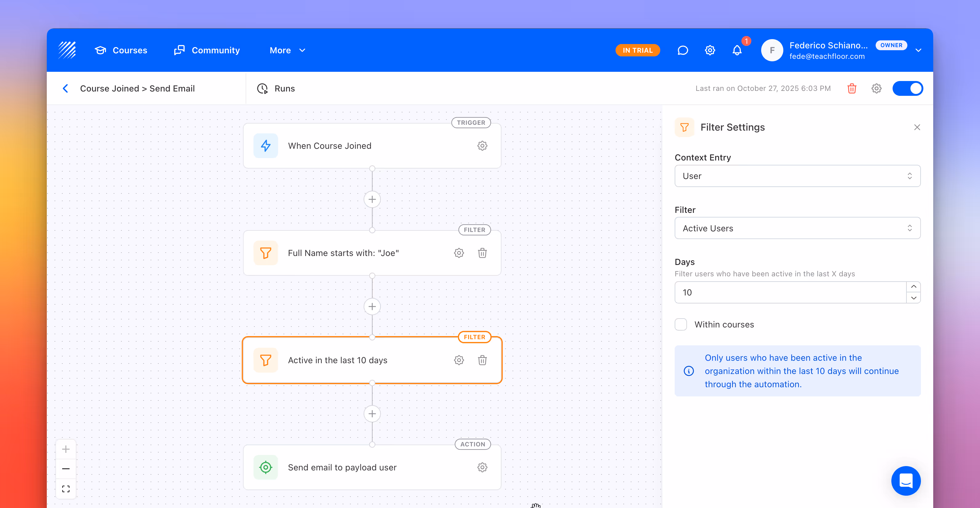Go to the Courses tab
Screen dimensions: 980x508
[x=121, y=50]
